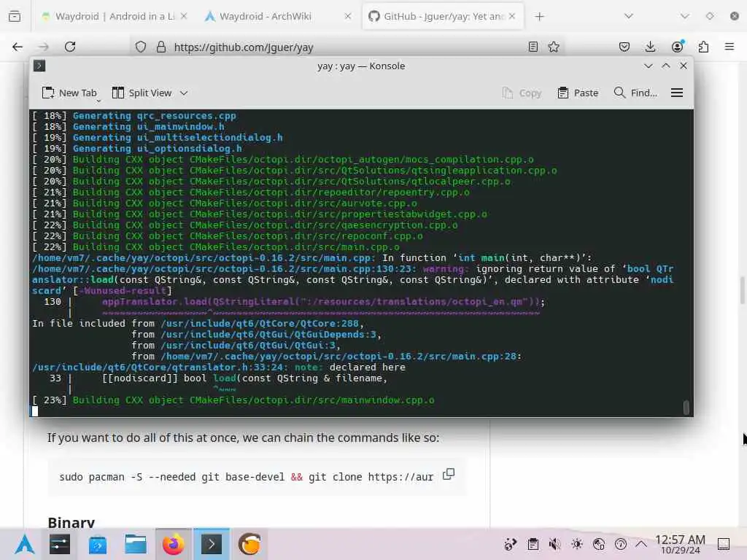Switch to Konsole in the taskbar
Screen dimensions: 747x560
coord(212,544)
